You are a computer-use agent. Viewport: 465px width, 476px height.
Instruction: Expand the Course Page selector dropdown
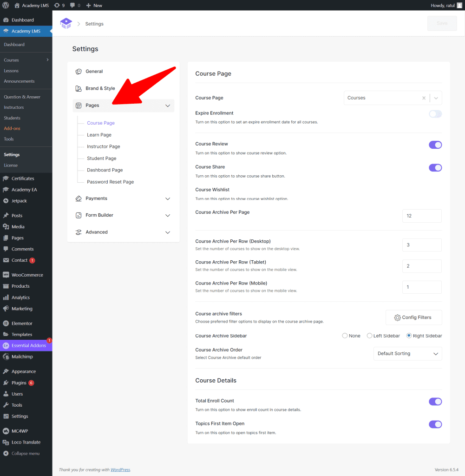point(435,98)
